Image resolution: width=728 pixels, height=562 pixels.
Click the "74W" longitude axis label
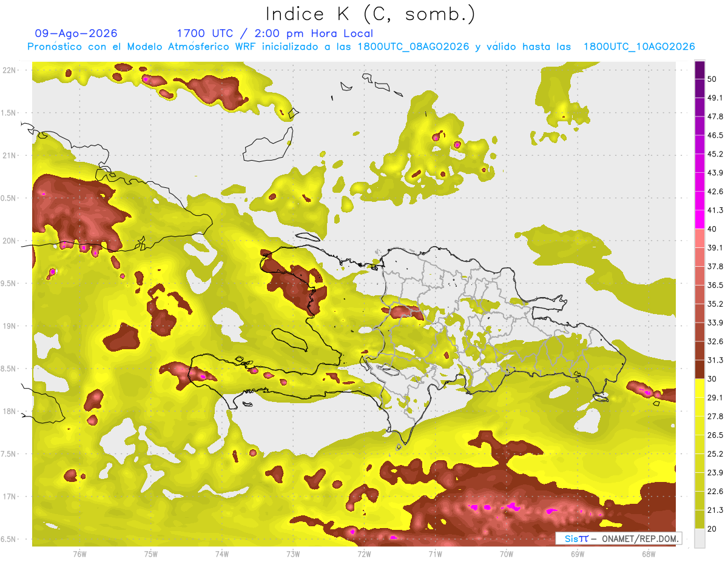pyautogui.click(x=222, y=554)
